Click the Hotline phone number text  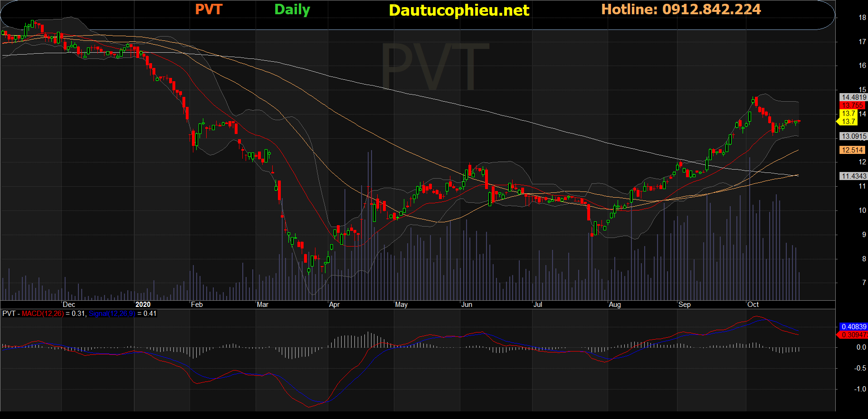(x=681, y=10)
